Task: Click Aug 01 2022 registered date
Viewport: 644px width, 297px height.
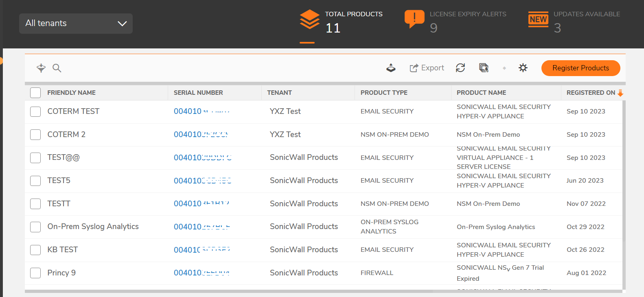Action: pyautogui.click(x=586, y=273)
